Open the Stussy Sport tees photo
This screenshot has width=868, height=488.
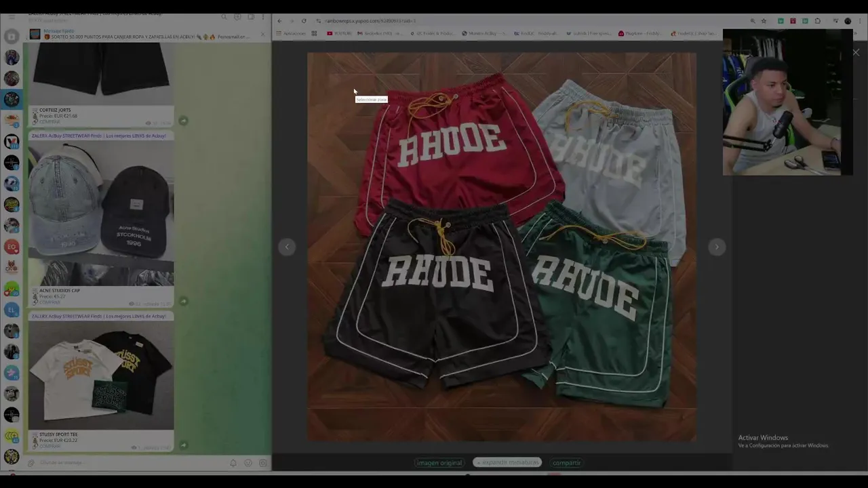tap(101, 375)
